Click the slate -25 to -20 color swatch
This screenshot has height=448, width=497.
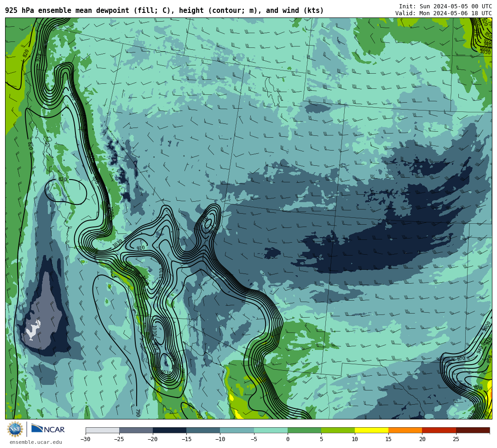[x=136, y=430]
